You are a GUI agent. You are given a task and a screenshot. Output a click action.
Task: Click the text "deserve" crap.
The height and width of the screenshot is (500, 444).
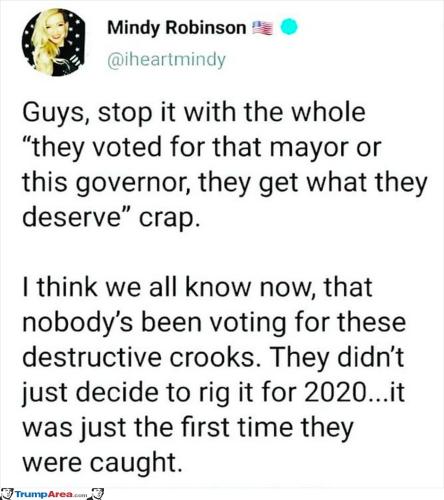point(112,217)
